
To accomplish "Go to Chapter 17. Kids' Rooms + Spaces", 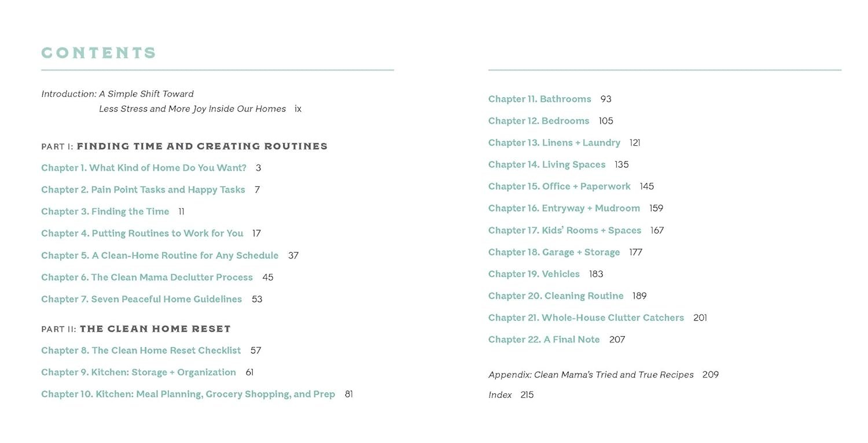I will (565, 230).
